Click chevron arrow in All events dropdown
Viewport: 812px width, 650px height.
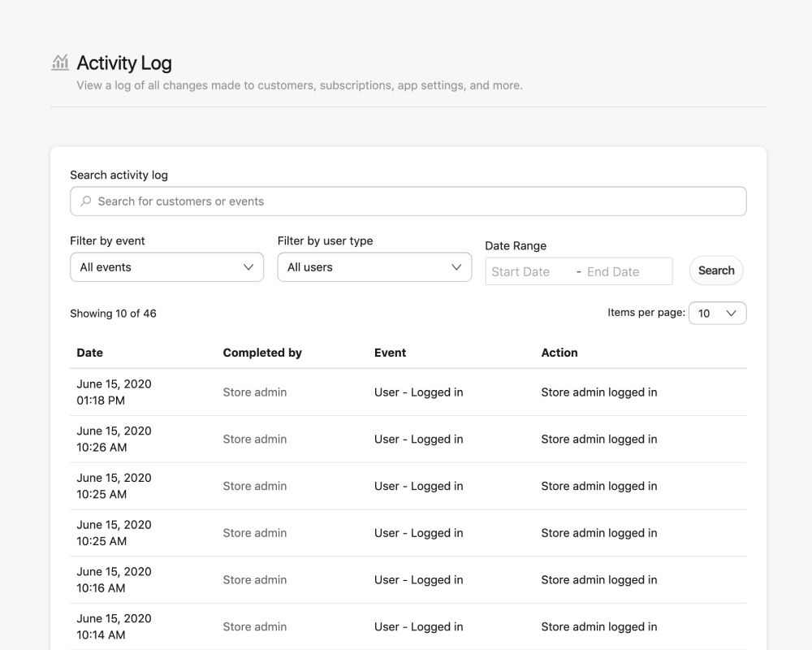[x=248, y=267]
